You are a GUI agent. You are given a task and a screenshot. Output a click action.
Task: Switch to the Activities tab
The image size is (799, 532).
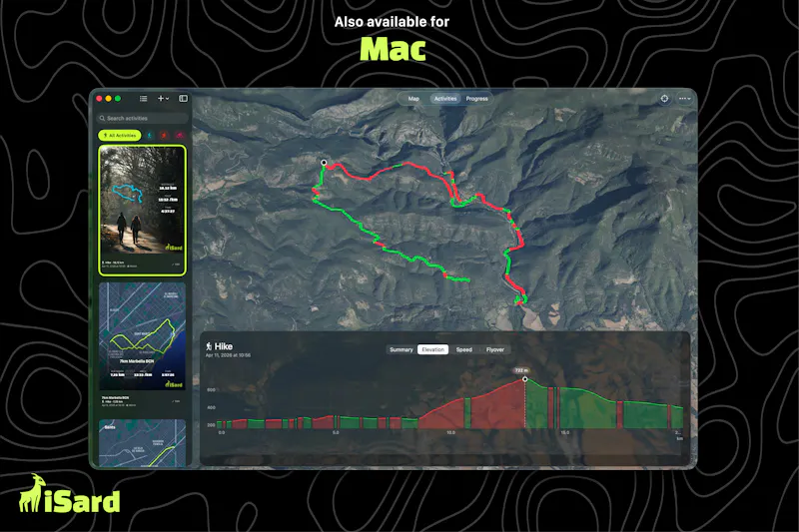445,99
